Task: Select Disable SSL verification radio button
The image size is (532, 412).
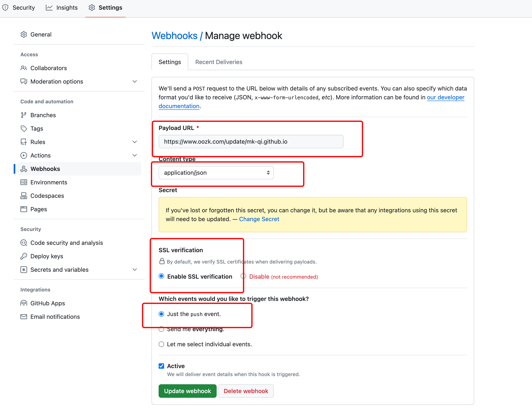Action: point(243,276)
